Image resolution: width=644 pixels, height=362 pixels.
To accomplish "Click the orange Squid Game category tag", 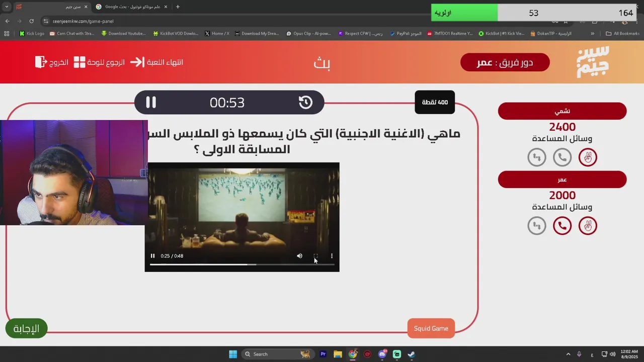I will pyautogui.click(x=431, y=328).
